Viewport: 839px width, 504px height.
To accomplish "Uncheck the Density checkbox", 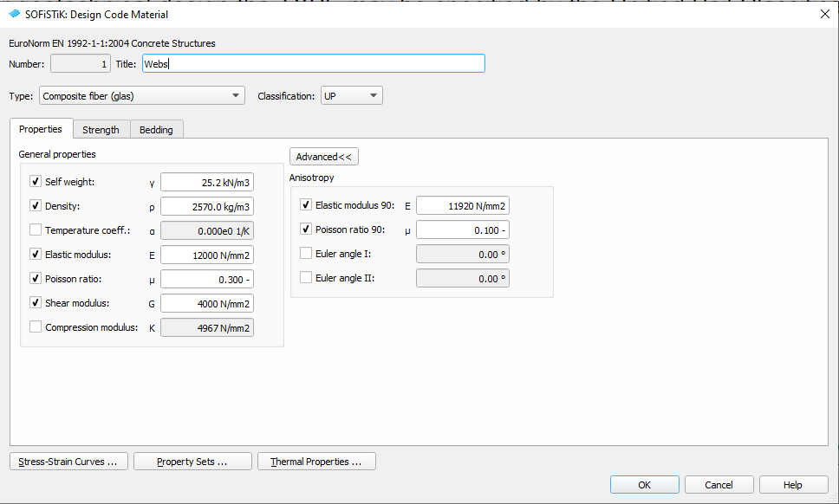I will [x=36, y=205].
